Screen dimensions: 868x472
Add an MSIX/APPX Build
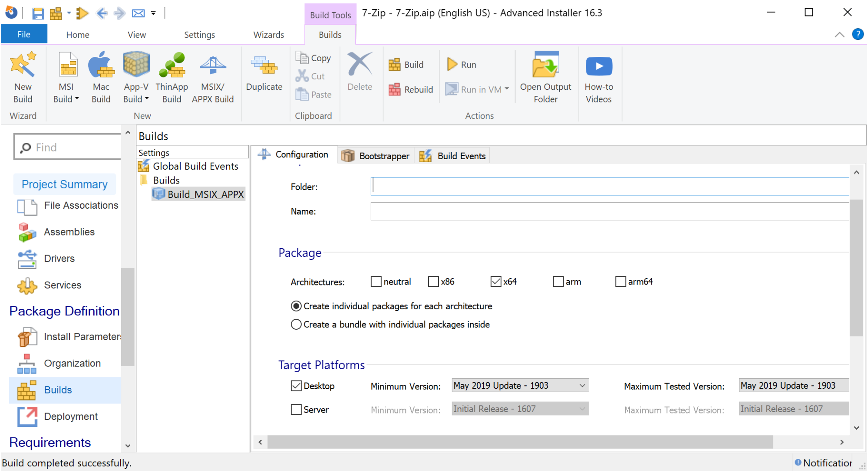tap(213, 78)
